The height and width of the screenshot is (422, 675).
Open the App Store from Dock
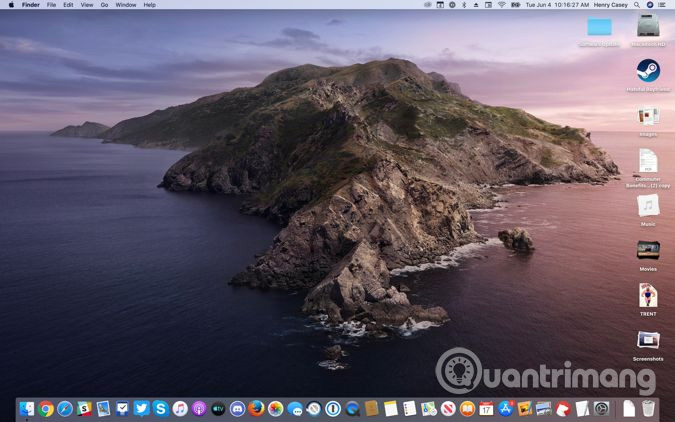click(505, 408)
